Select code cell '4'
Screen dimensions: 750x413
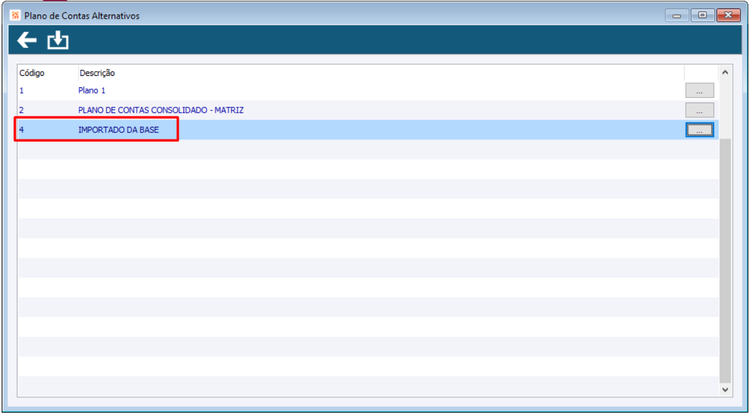coord(21,130)
